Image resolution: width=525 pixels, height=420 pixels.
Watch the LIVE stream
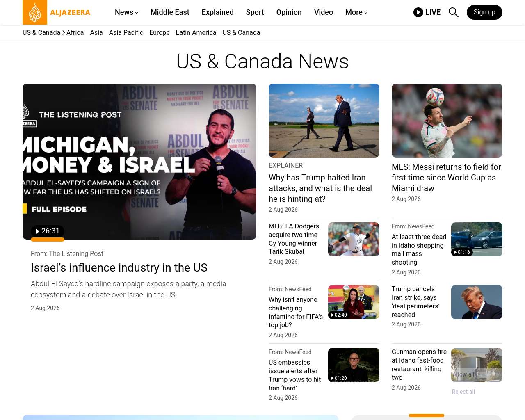427,12
